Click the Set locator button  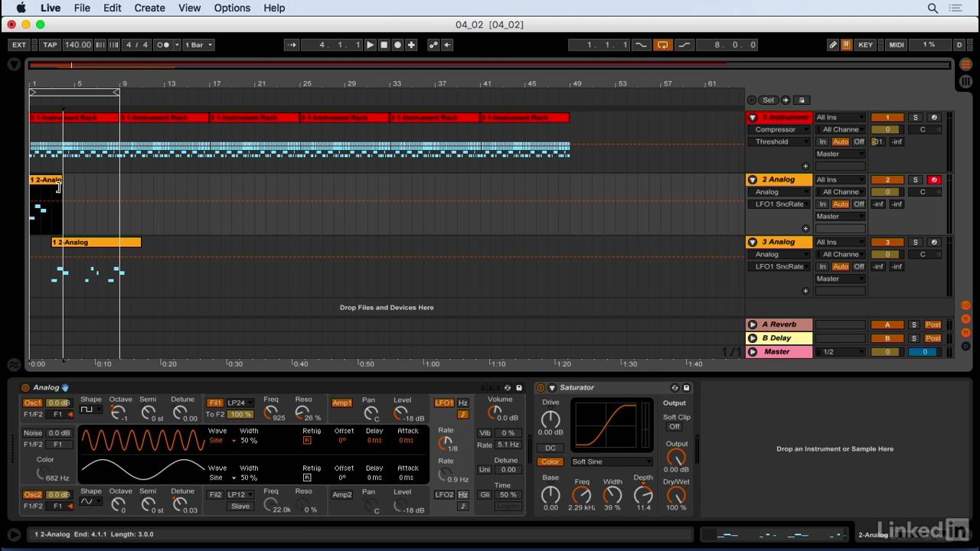768,99
